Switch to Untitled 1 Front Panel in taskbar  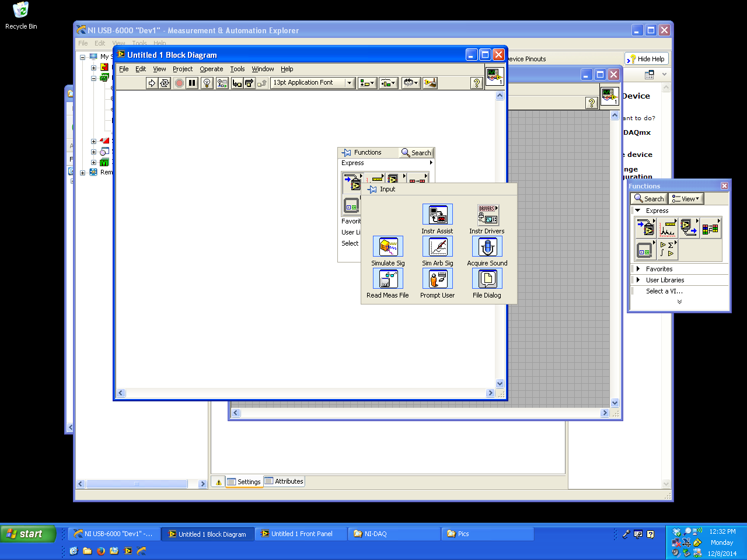point(301,534)
